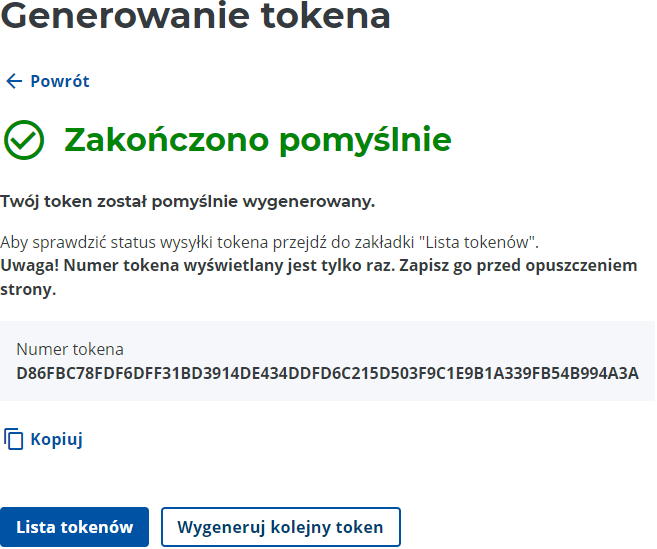657x549 pixels.
Task: Click the token successfully generated message
Action: tap(188, 202)
